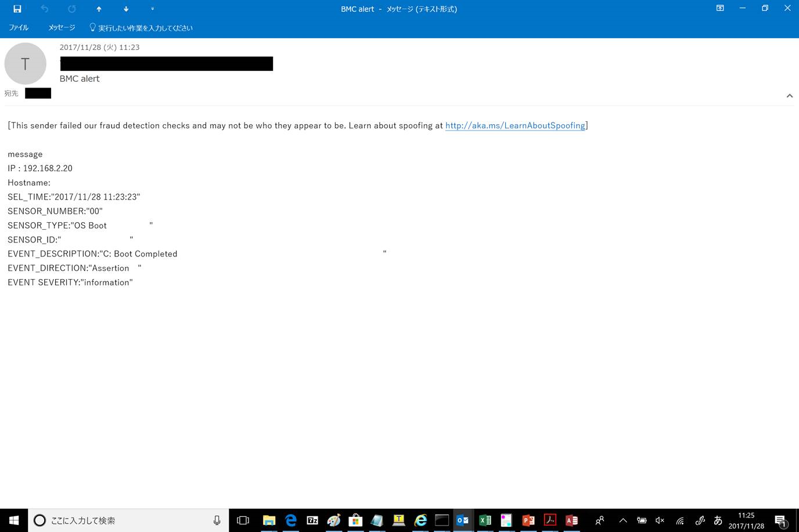Select the メッセージ ribbon tab
Viewport: 799px width, 532px height.
(x=62, y=27)
